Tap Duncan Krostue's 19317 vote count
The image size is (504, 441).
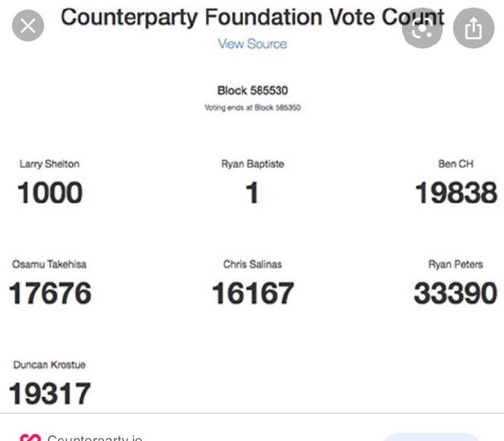coord(50,393)
